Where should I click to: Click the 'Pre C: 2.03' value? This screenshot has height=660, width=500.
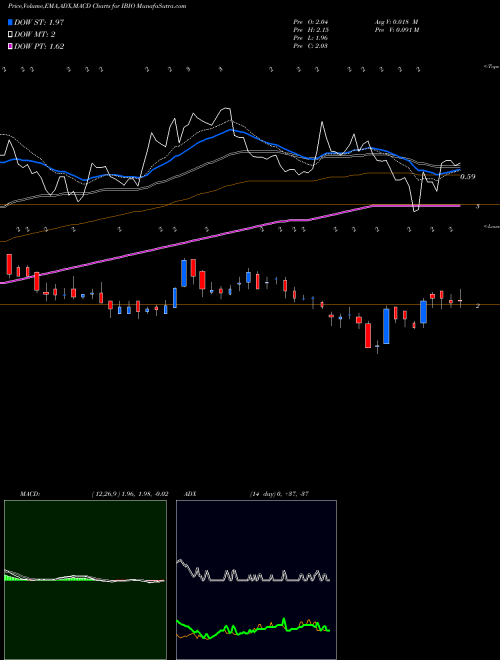pyautogui.click(x=311, y=46)
